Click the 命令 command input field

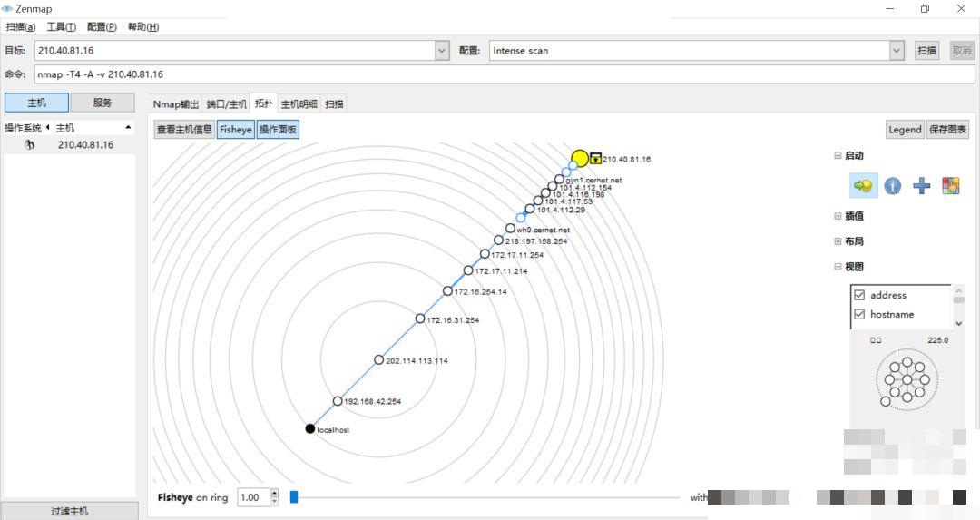(x=505, y=74)
